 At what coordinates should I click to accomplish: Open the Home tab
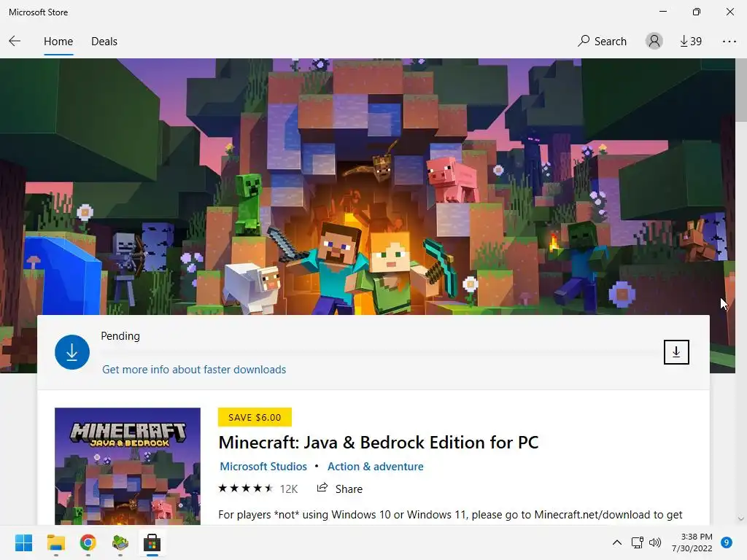point(58,42)
